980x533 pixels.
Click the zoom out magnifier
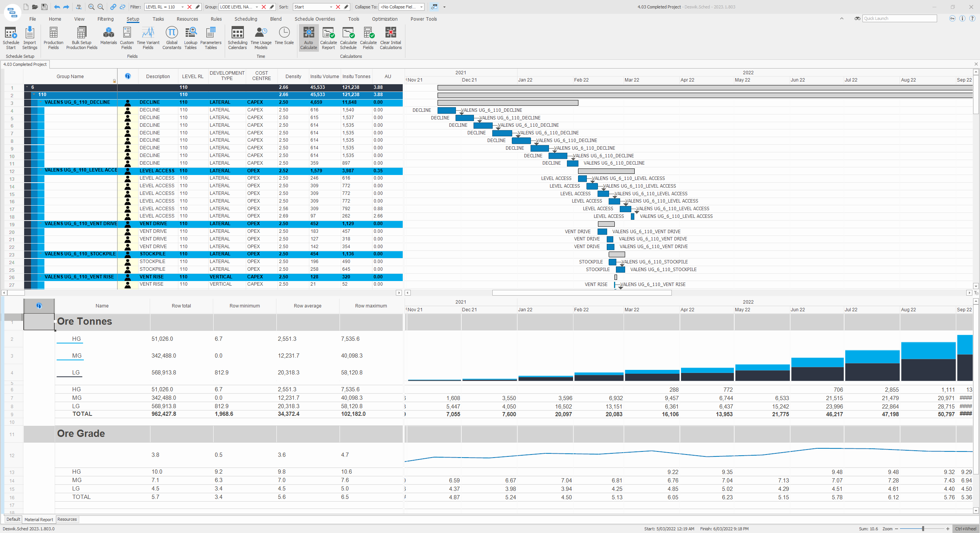coord(101,7)
